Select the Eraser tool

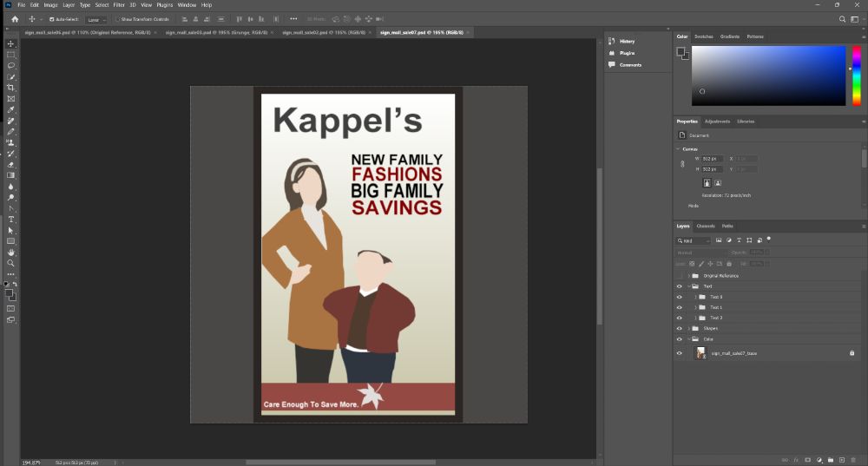point(10,164)
